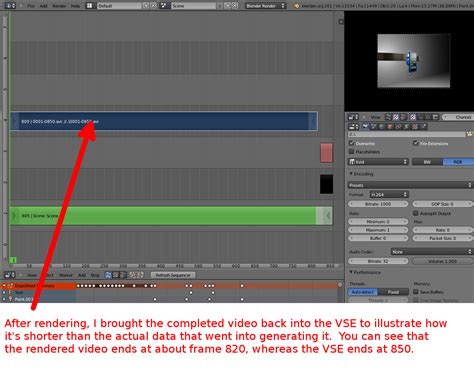Click the Blender logo icon in the info bar
The width and height of the screenshot is (474, 376).
point(296,6)
